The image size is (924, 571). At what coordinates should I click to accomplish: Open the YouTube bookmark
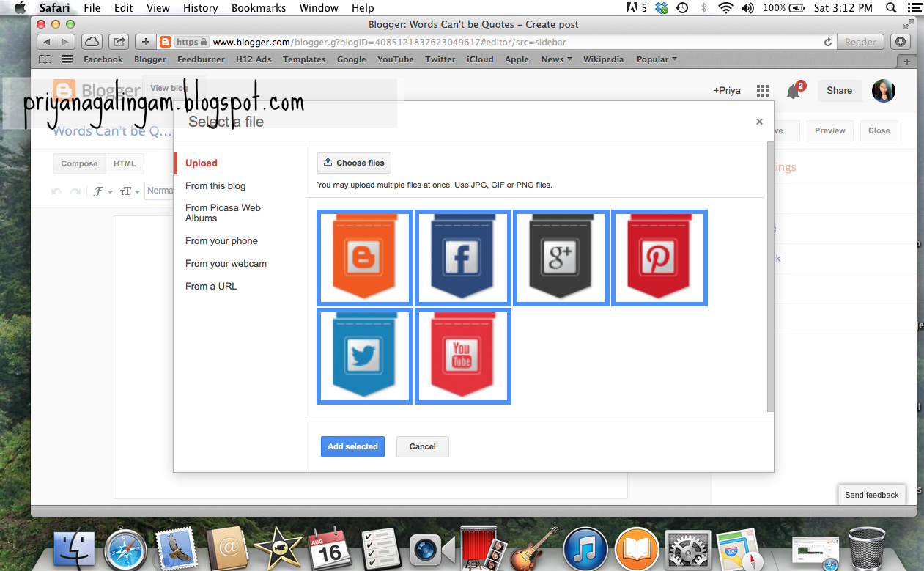[x=396, y=59]
